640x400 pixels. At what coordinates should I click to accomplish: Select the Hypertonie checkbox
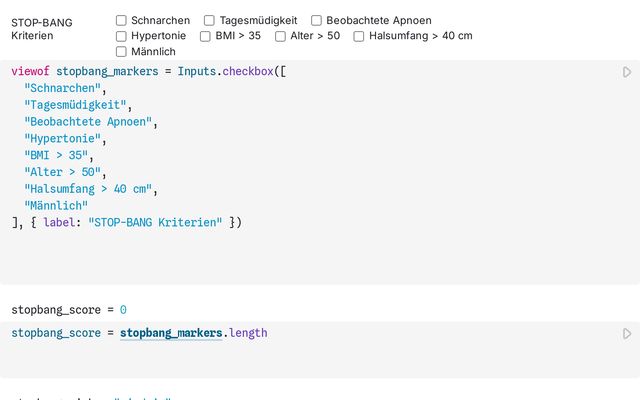(x=122, y=36)
